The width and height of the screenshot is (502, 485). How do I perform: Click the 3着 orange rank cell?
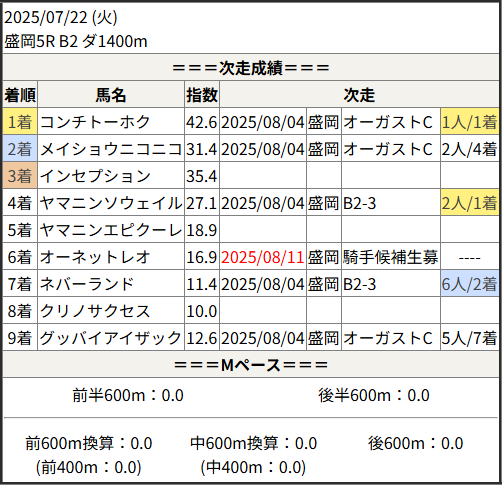pyautogui.click(x=20, y=176)
